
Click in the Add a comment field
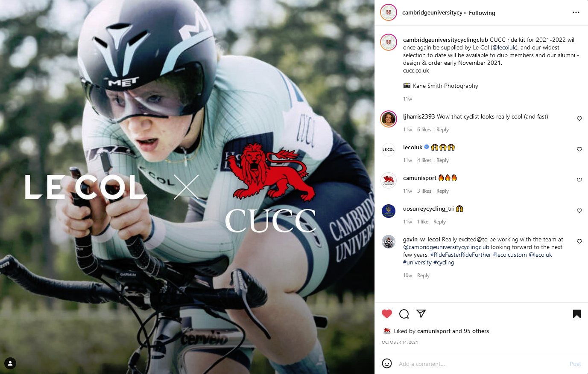[480, 364]
